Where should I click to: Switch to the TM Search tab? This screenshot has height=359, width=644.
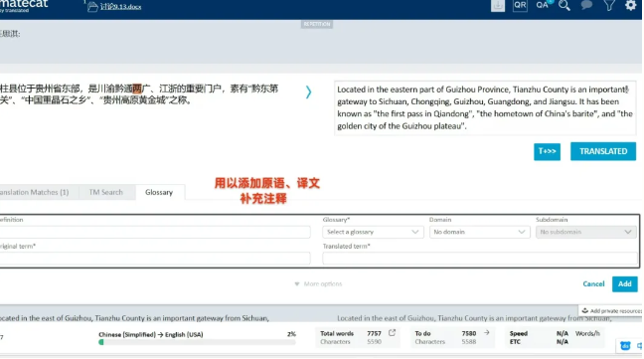coord(106,192)
